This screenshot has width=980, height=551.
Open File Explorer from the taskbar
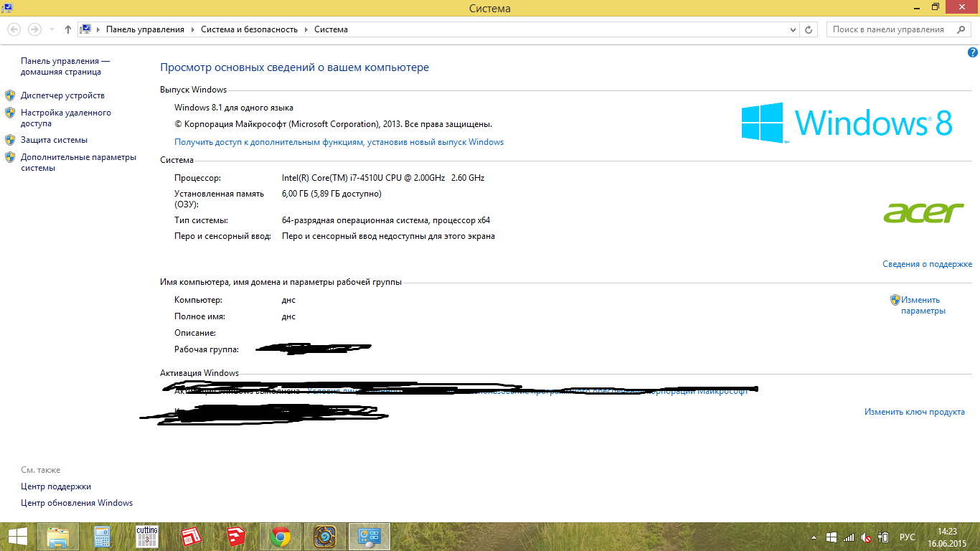click(58, 537)
